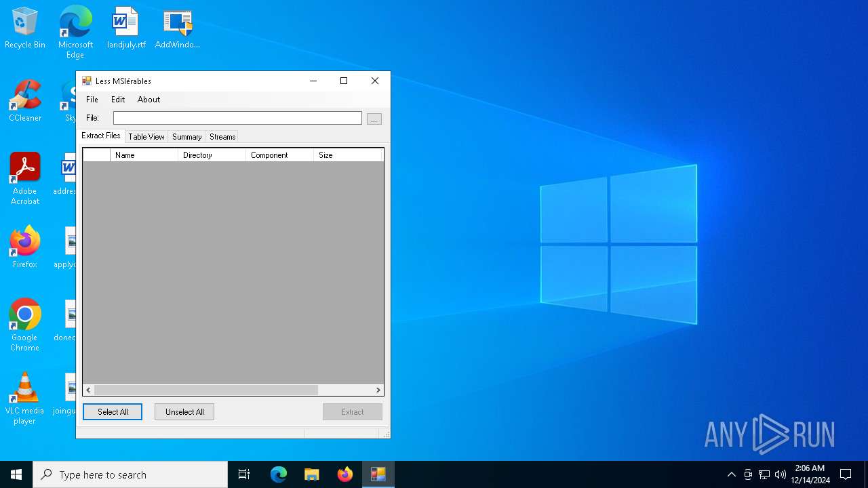Sort by the Name column header
Screen dimensions: 868x488
pyautogui.click(x=144, y=155)
